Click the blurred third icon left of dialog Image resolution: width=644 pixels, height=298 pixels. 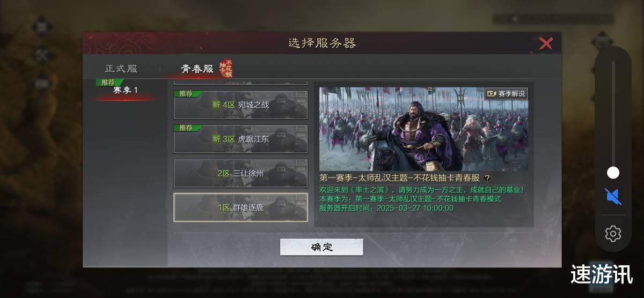(42, 83)
